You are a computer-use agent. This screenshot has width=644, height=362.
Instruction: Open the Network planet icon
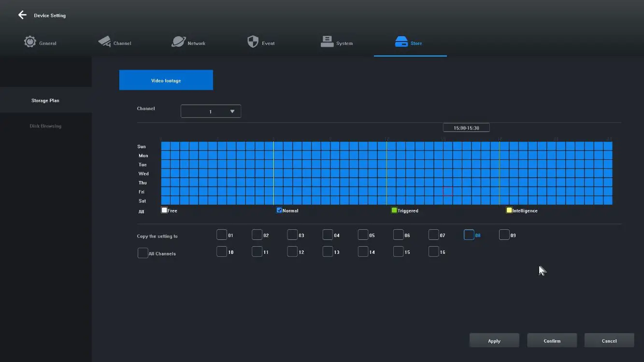pyautogui.click(x=178, y=42)
